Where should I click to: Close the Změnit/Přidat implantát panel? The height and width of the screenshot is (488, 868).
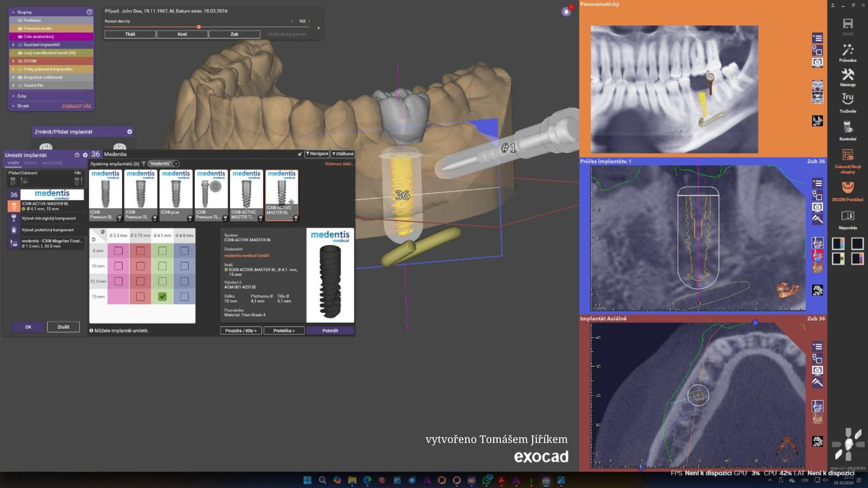(130, 131)
